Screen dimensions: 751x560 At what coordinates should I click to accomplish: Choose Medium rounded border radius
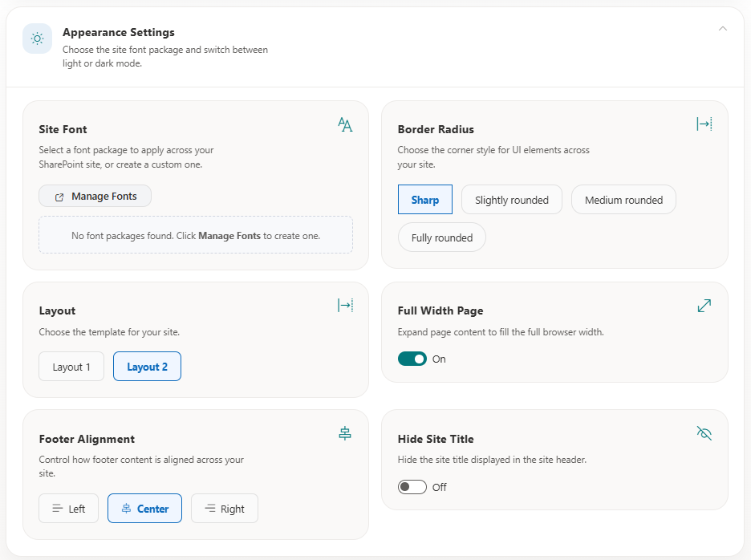pos(623,200)
